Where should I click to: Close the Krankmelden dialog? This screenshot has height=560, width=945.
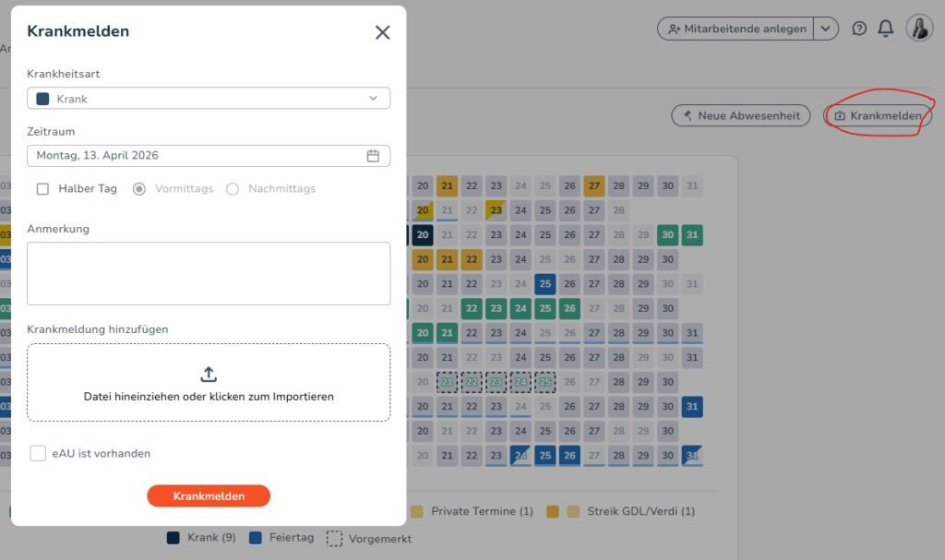382,32
